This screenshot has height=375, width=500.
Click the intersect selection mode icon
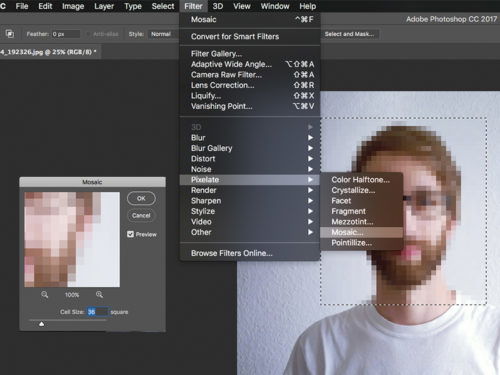[x=10, y=34]
